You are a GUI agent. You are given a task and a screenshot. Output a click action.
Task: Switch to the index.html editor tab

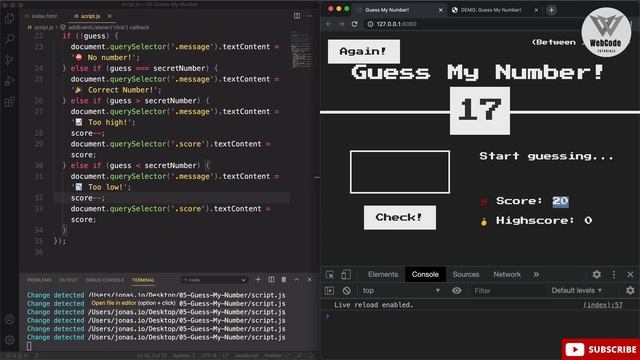pos(41,16)
